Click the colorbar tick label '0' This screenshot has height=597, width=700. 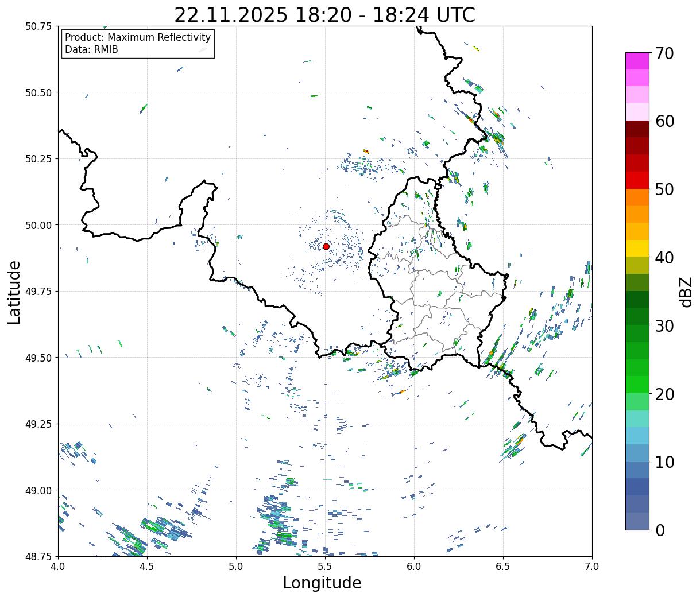point(659,530)
